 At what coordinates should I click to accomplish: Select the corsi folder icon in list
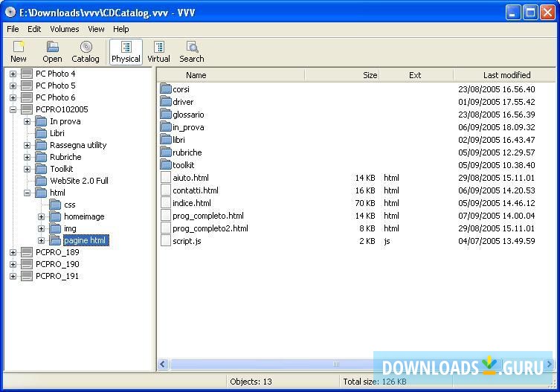point(166,89)
